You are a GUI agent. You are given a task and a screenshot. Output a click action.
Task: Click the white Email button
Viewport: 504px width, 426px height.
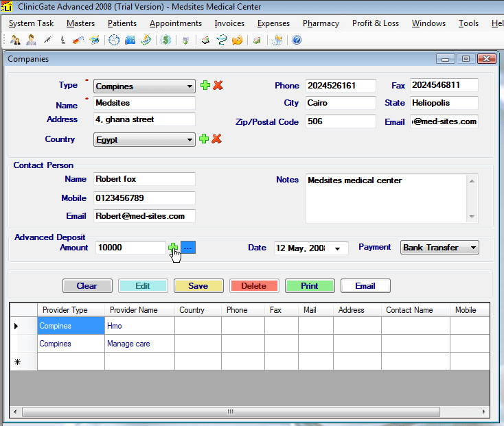click(x=365, y=285)
